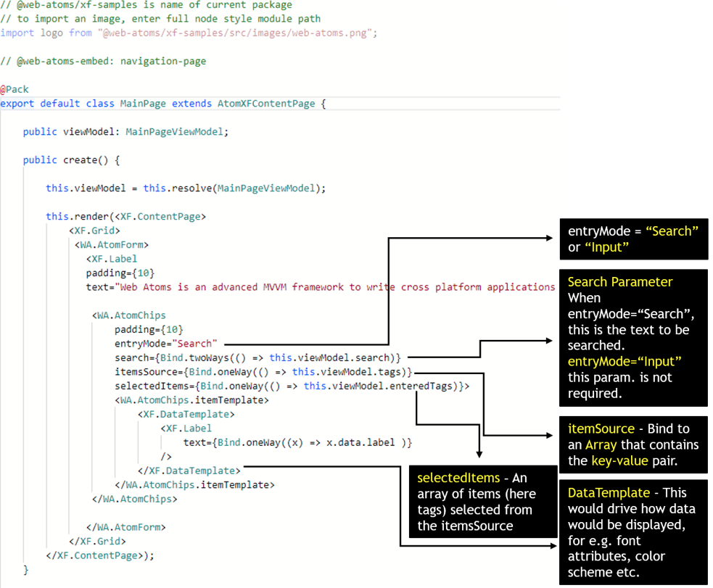This screenshot has width=713, height=588.
Task: Select AtomXFContentPage in the class declaration
Action: click(x=266, y=104)
